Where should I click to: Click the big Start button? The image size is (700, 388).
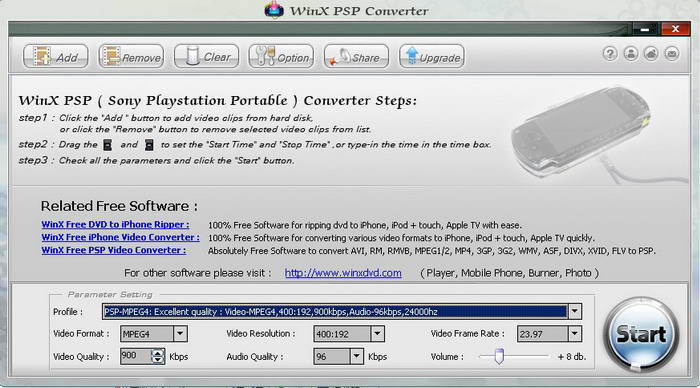point(641,334)
